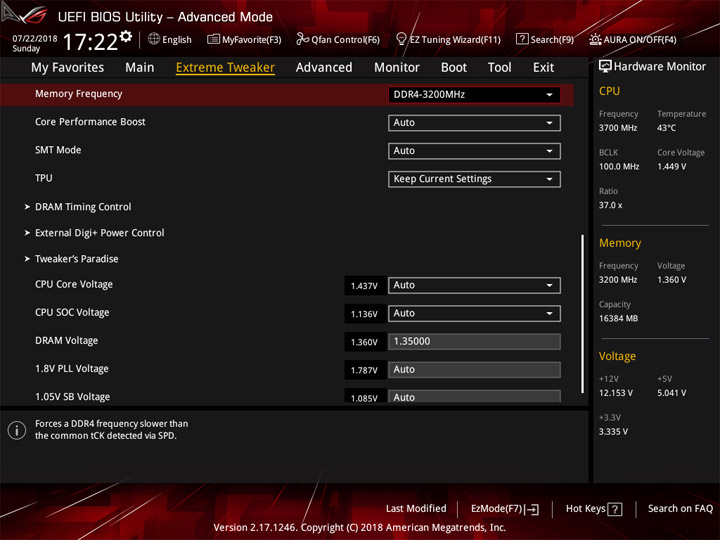Screen dimensions: 720x540
Task: Click the info icon in help area
Action: coord(17,430)
